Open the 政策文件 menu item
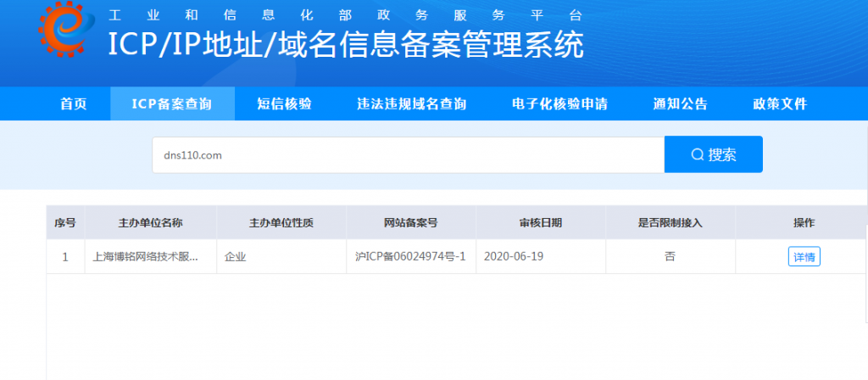 pos(780,104)
